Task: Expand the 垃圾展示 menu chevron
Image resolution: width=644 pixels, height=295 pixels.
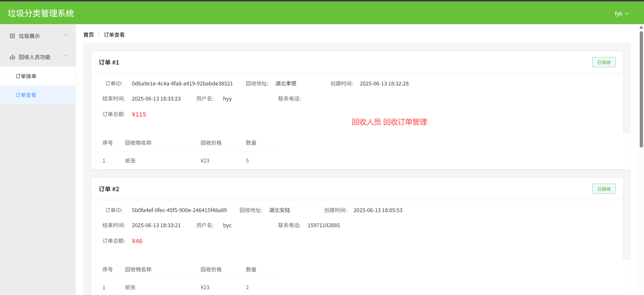Action: pyautogui.click(x=66, y=35)
